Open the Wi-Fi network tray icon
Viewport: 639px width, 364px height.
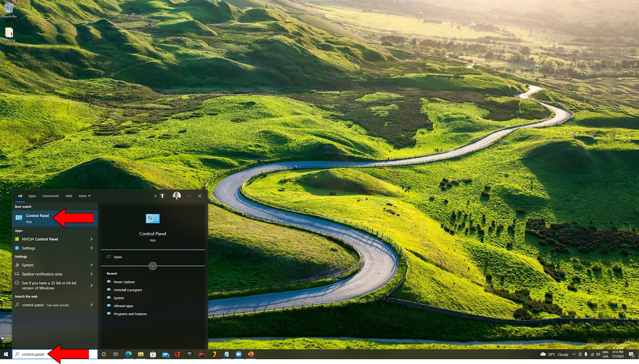click(592, 354)
